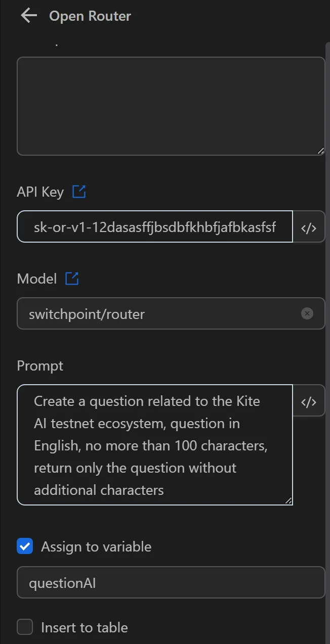Screen dimensions: 330x644
Task: Open the questionAI variable selector
Action: point(152,582)
